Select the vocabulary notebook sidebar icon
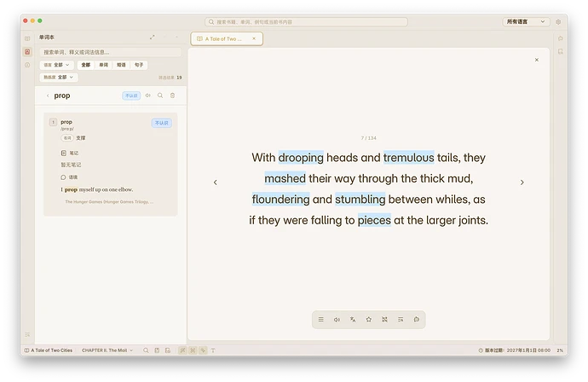This screenshot has height=382, width=588. [x=27, y=52]
